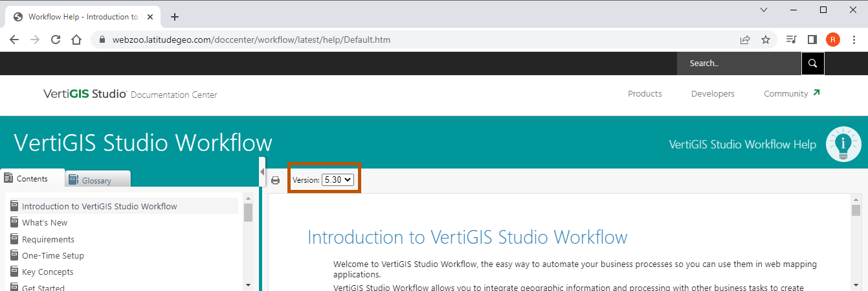Share this page from the address bar

tap(745, 40)
